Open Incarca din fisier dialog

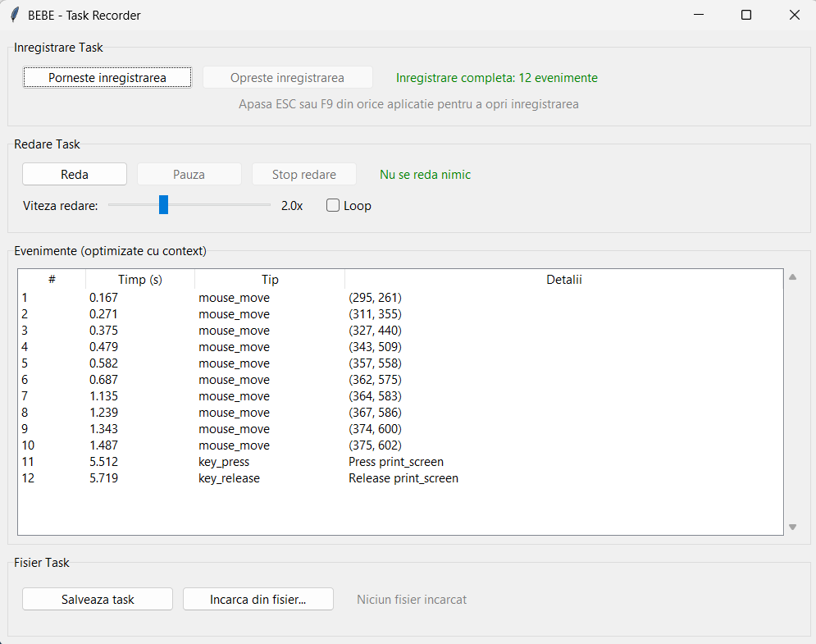pos(258,600)
